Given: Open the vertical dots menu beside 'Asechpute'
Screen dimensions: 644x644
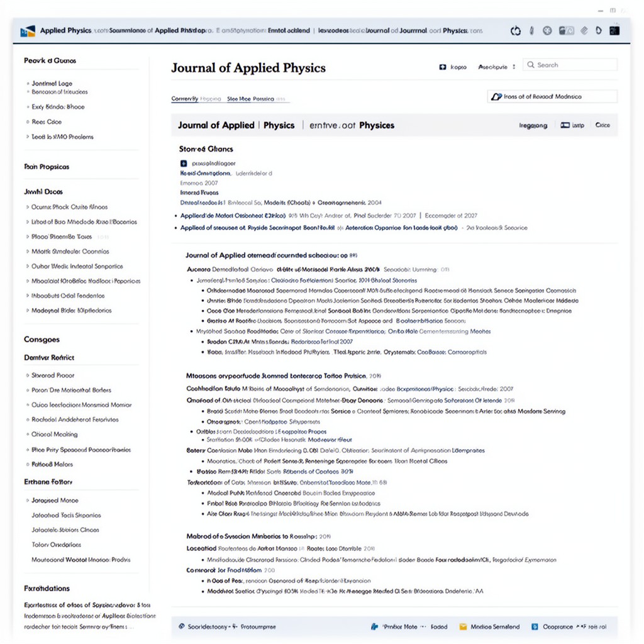Looking at the screenshot, I should tap(514, 67).
